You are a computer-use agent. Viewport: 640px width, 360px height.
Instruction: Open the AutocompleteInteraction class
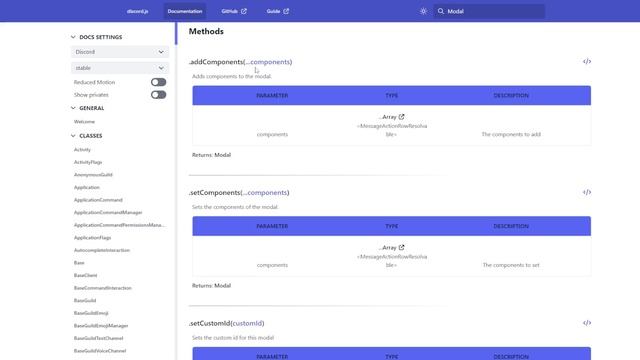coord(102,250)
